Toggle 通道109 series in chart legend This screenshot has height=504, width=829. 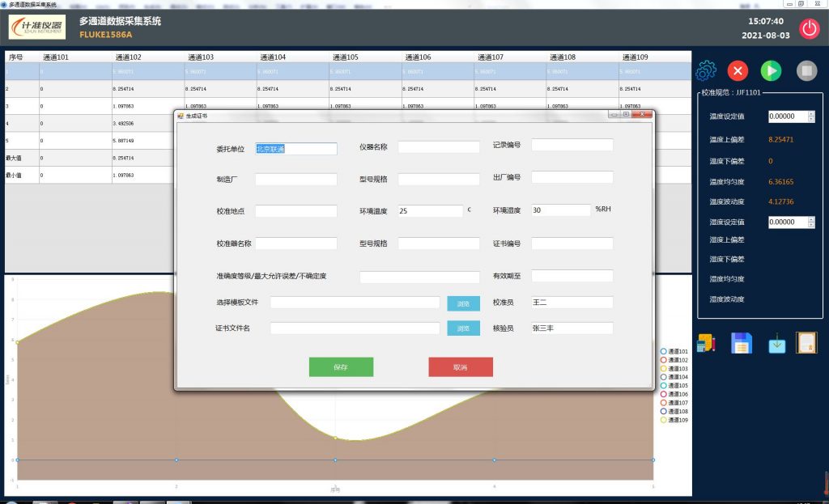674,420
